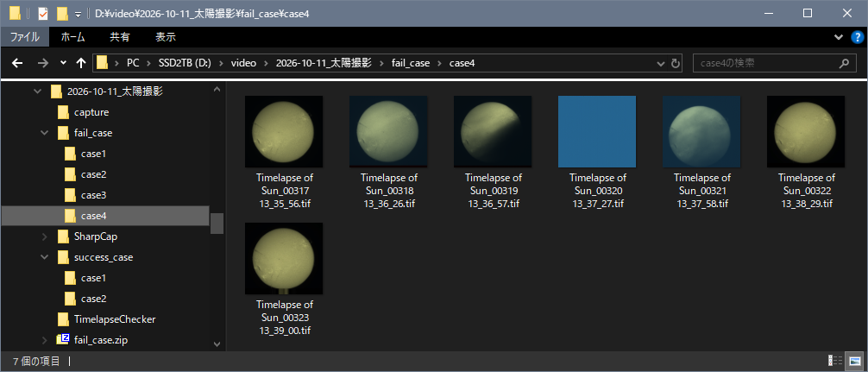
Task: Open the 表示 ribbon tab
Action: click(x=166, y=37)
